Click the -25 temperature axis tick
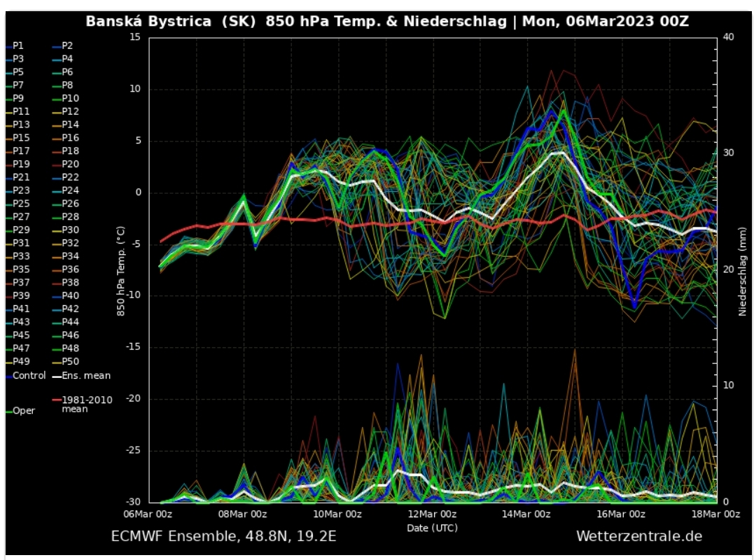Screen dimensions: 754x560 click(x=133, y=450)
